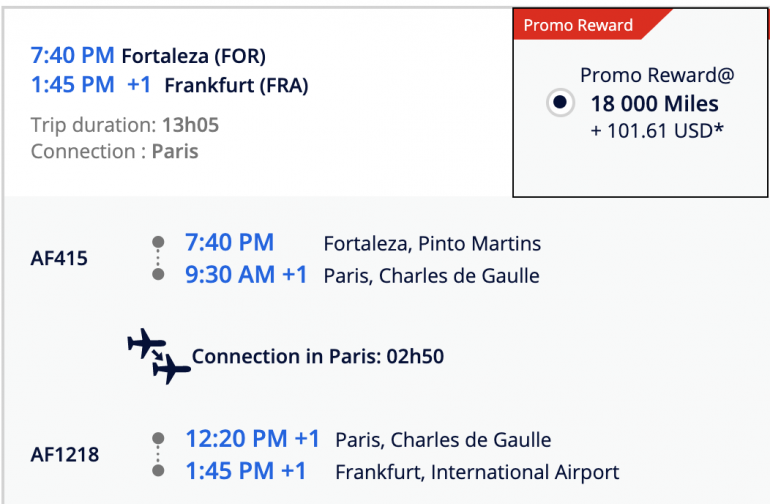770x504 pixels.
Task: Click the AF1218 flight number
Action: click(65, 455)
